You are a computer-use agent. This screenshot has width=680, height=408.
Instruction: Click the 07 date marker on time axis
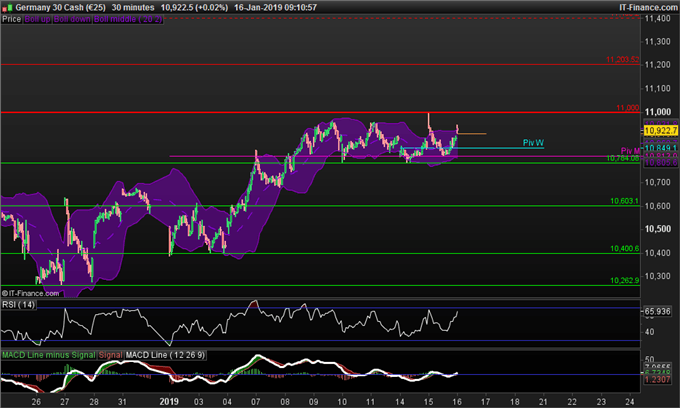(255, 402)
